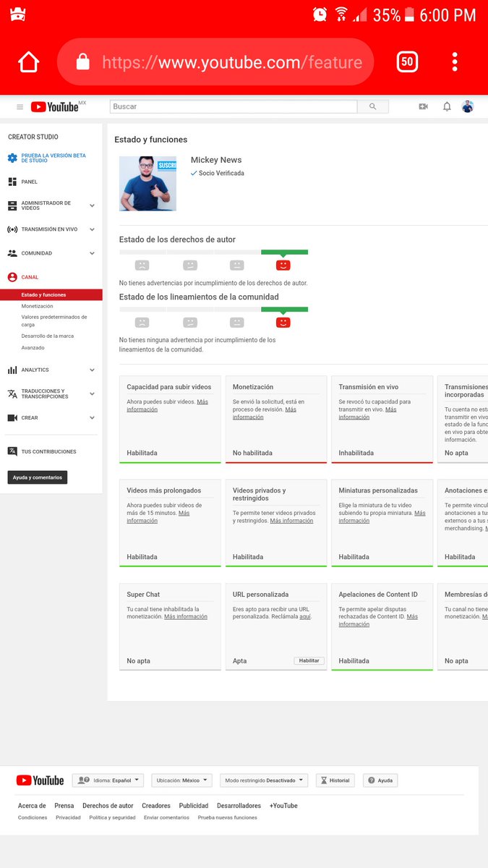This screenshot has height=868, width=488.
Task: Click the Panel dashboard icon
Action: coord(12,182)
